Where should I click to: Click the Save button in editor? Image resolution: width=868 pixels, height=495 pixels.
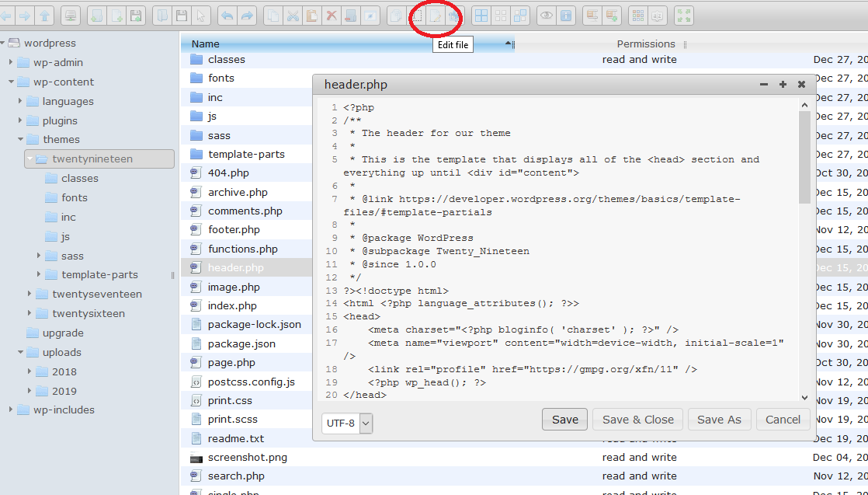[564, 420]
